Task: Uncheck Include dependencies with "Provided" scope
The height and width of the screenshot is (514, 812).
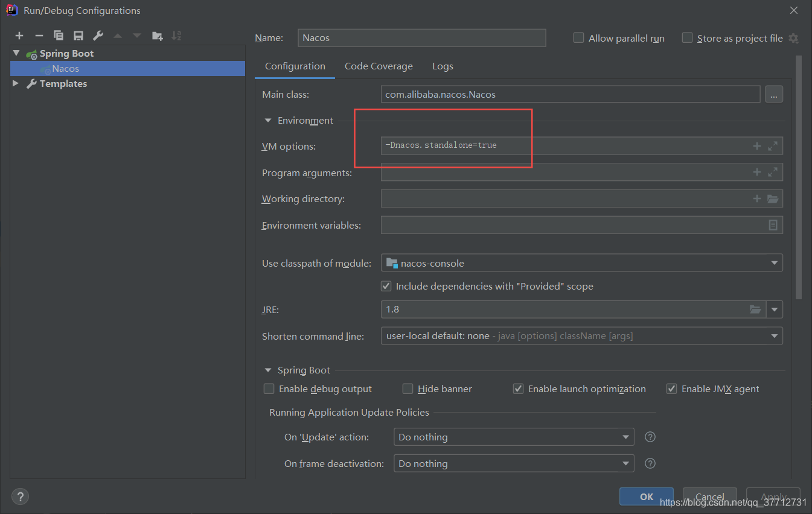Action: click(386, 286)
